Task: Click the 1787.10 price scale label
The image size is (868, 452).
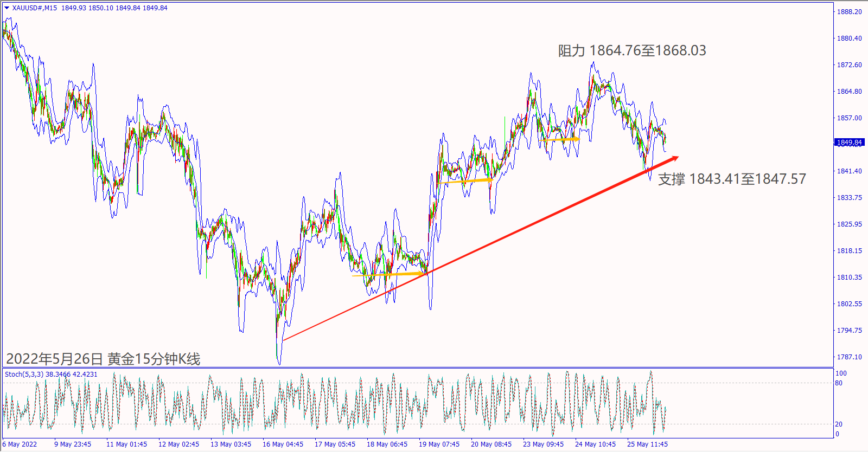Action: (849, 357)
